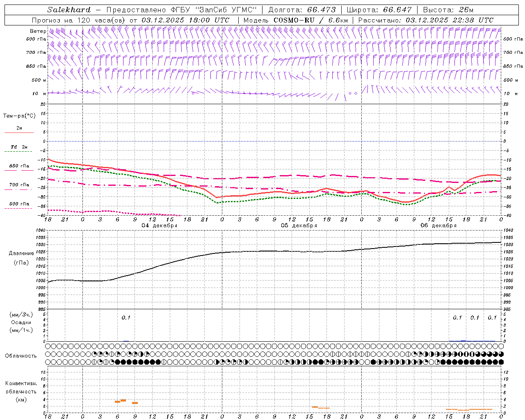
Task: Click the Облачность cloud cover label
Action: click(x=21, y=356)
